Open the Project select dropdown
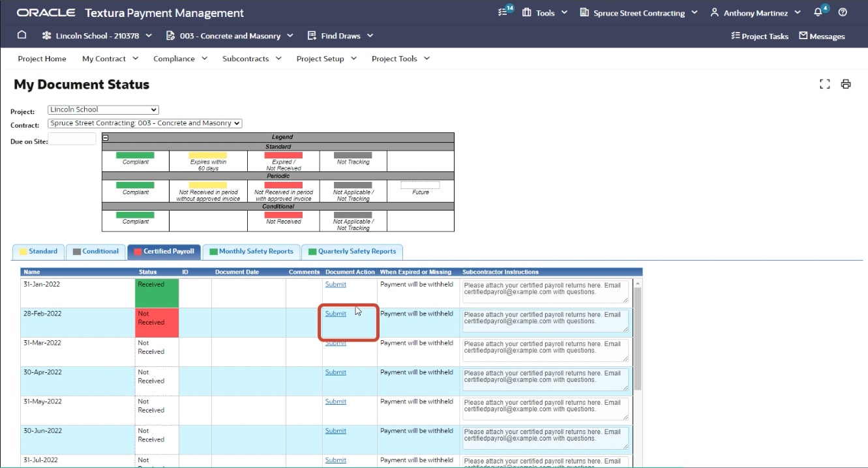Screen dimensions: 868x468 point(103,110)
